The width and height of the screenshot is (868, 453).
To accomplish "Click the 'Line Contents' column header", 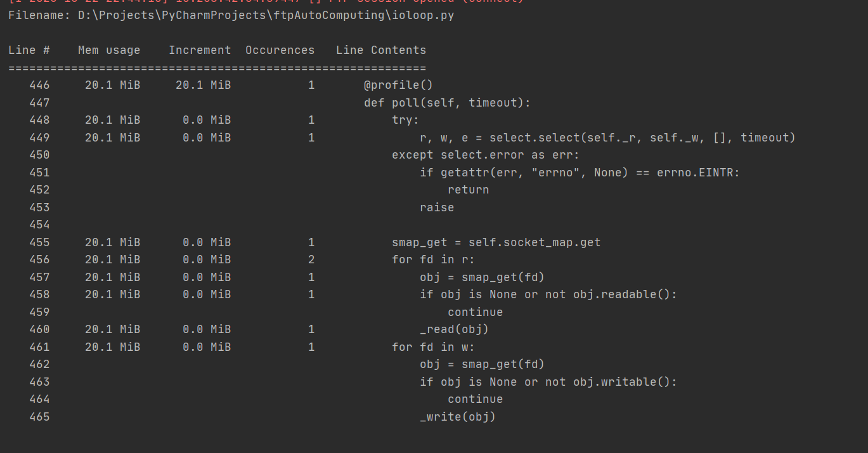I will tap(381, 50).
